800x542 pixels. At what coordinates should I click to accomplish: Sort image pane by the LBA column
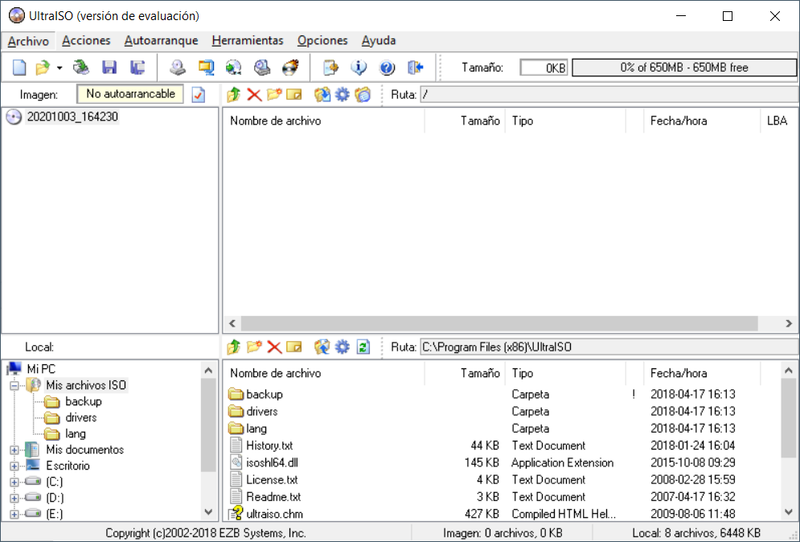click(777, 121)
